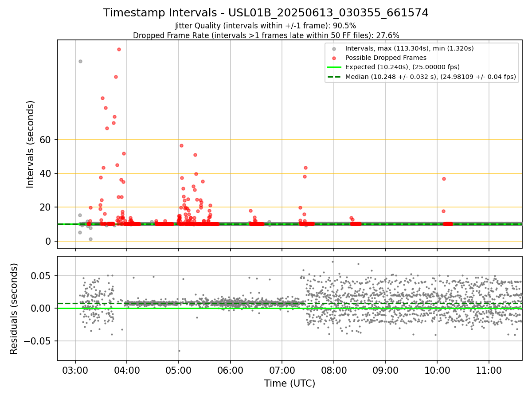The width and height of the screenshot is (532, 399).
Task: Click the 'Intervals (seconds)' y-axis label
Action: pos(31,144)
